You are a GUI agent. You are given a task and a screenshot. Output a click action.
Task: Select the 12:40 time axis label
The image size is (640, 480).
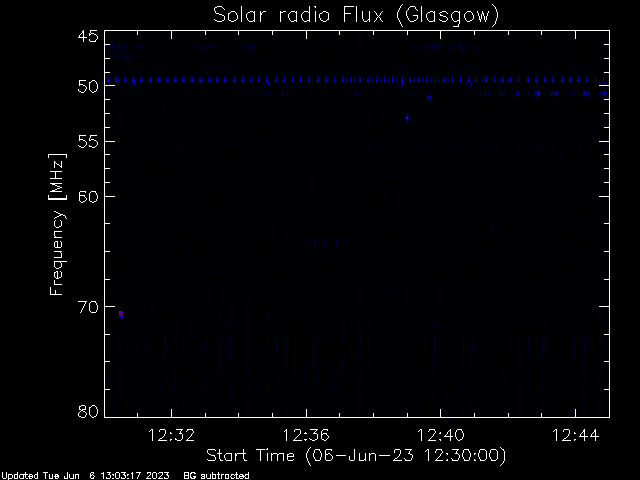click(440, 436)
